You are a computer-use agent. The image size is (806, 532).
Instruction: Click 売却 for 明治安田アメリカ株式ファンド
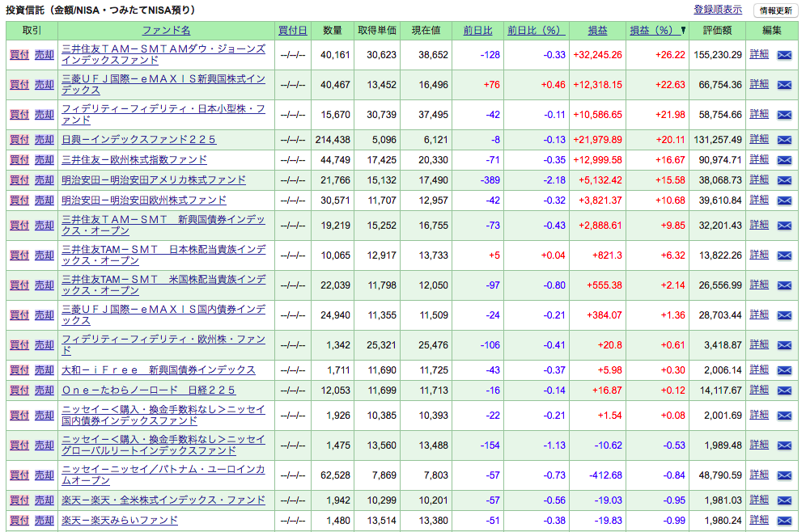click(45, 180)
